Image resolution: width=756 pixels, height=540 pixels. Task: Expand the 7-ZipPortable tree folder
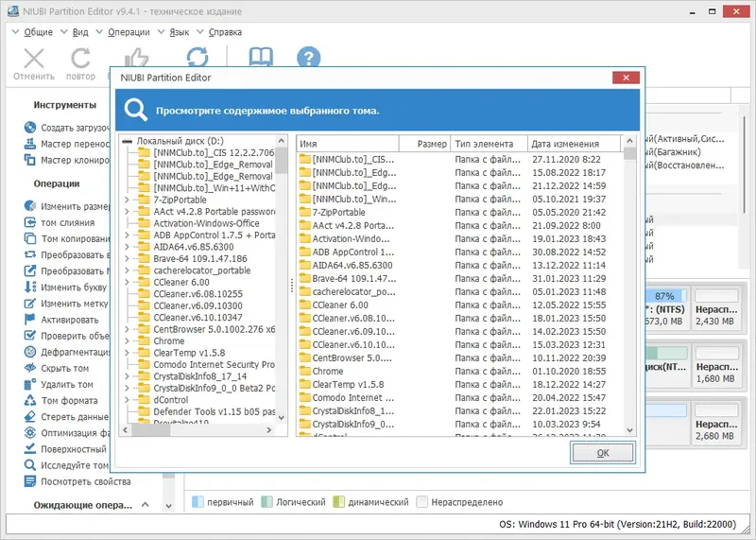pos(127,200)
